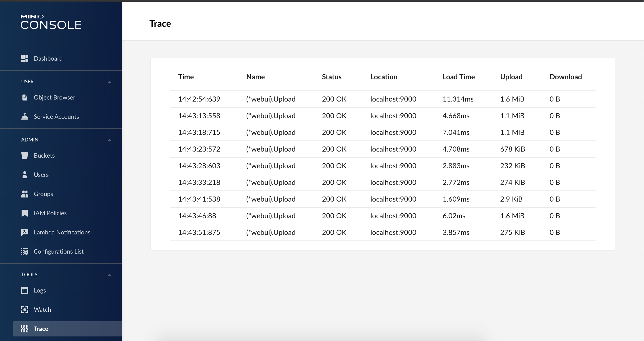Select trace entry at 14:43:18:715
This screenshot has height=341, width=644.
[383, 132]
